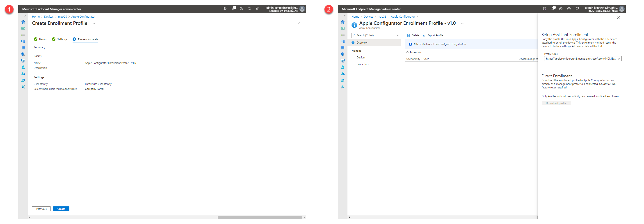This screenshot has width=644, height=224.
Task: Open directory filter icon in Create Enrollment Profile header
Action: (225, 9)
